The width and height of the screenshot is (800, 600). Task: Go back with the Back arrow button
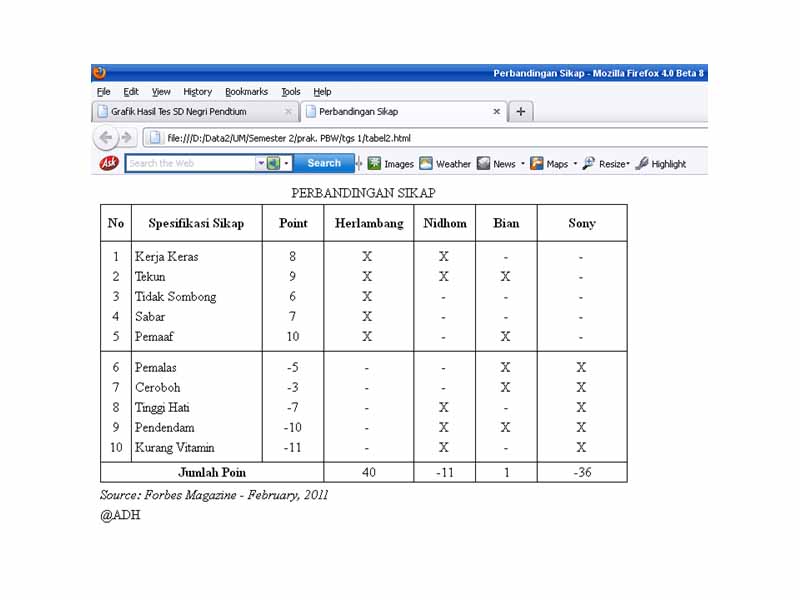tap(106, 138)
